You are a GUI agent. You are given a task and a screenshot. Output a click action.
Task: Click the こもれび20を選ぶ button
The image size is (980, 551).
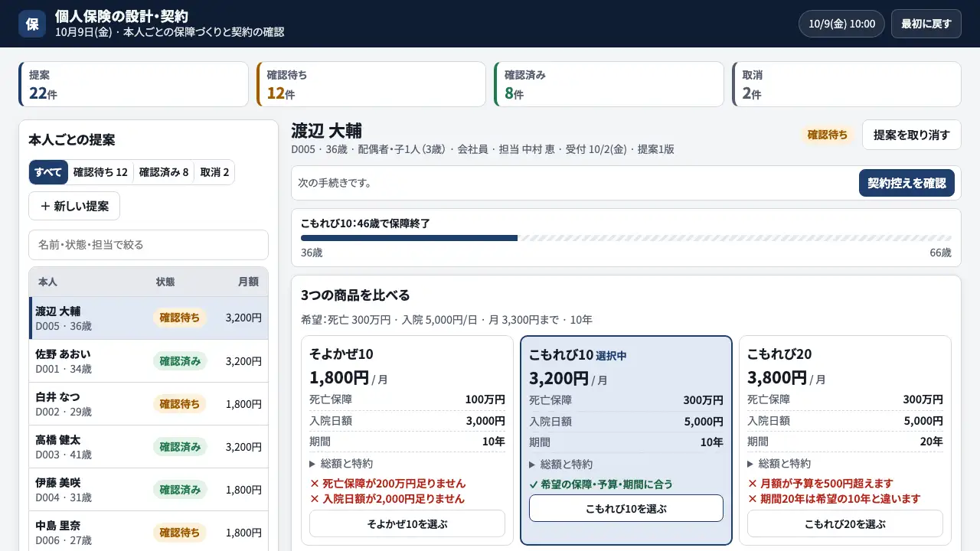click(845, 523)
